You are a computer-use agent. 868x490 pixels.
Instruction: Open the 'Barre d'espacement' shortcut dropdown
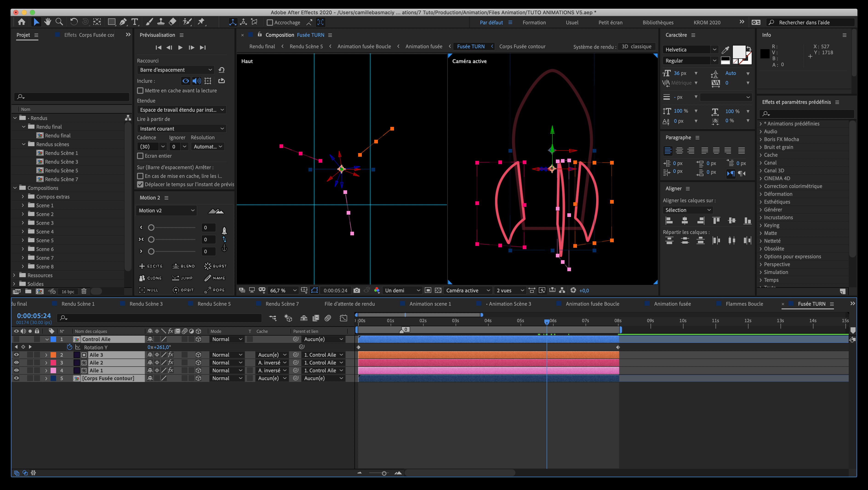click(176, 70)
